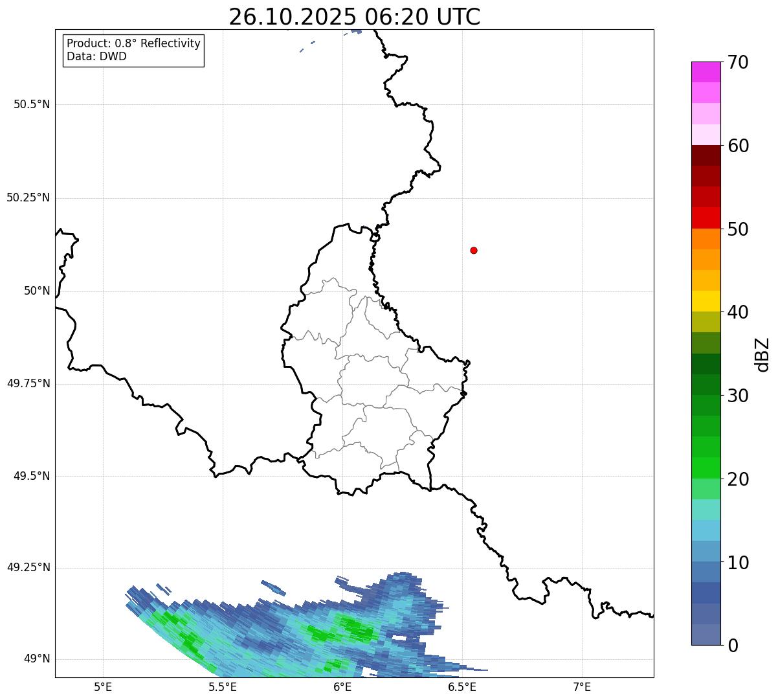Click the colorbar tick value 40
The height and width of the screenshot is (700, 778).
(738, 312)
